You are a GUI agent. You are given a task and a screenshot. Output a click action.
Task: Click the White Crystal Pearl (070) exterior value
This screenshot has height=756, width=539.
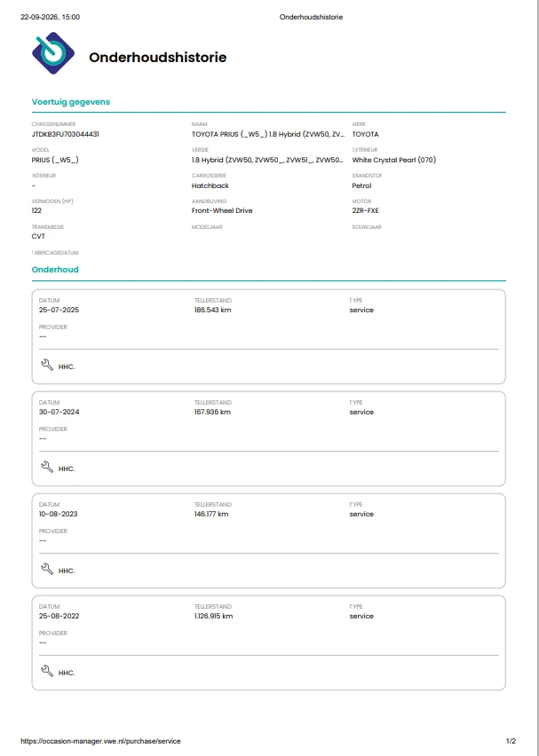coord(393,160)
